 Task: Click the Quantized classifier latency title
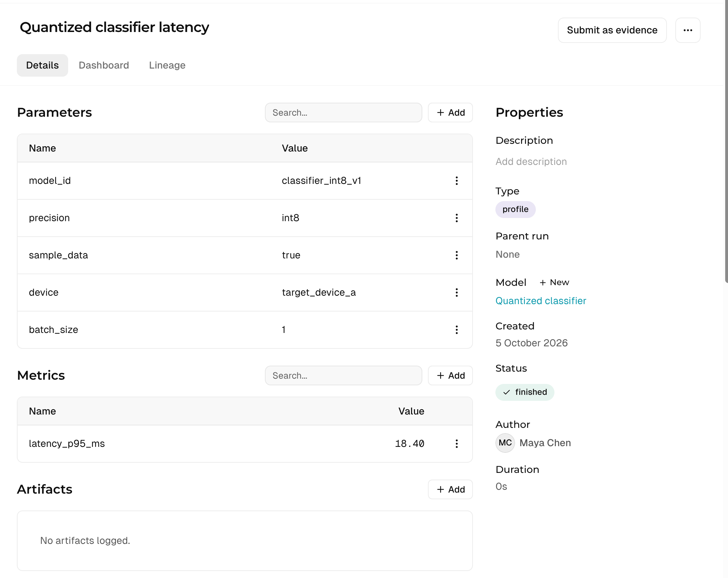click(x=114, y=27)
